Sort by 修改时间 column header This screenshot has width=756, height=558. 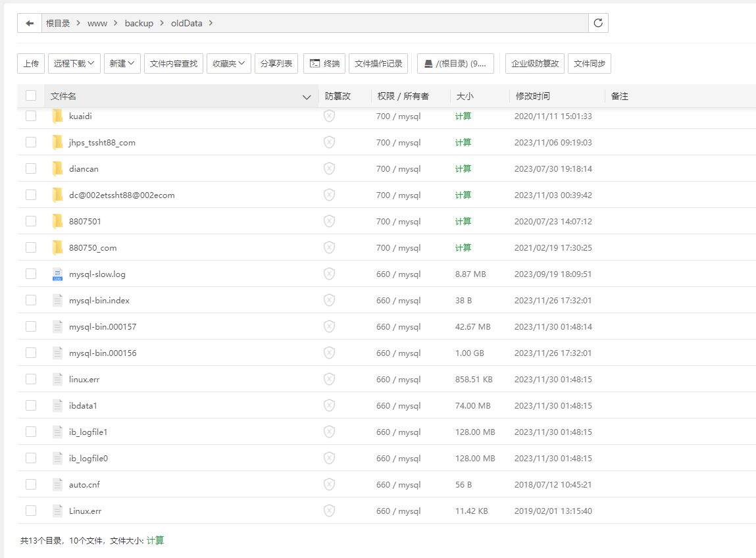coord(533,96)
